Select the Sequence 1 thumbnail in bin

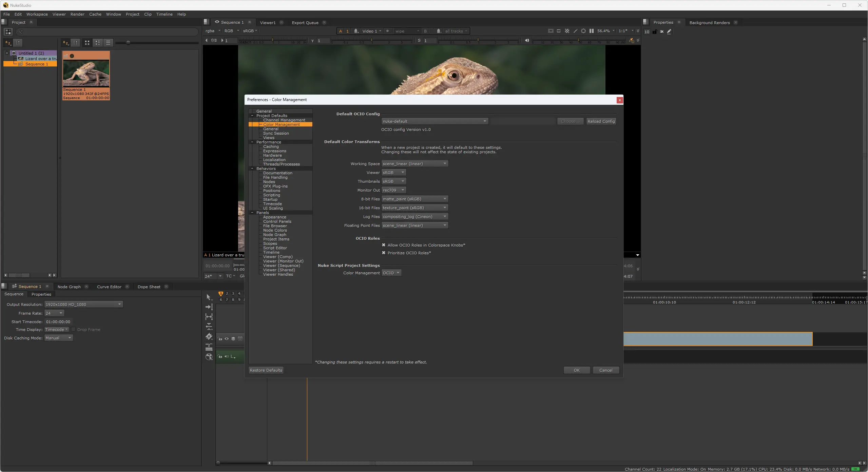86,74
